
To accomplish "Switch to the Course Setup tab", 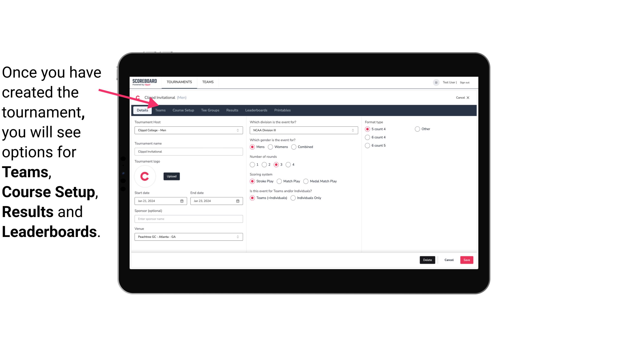I will coord(183,110).
